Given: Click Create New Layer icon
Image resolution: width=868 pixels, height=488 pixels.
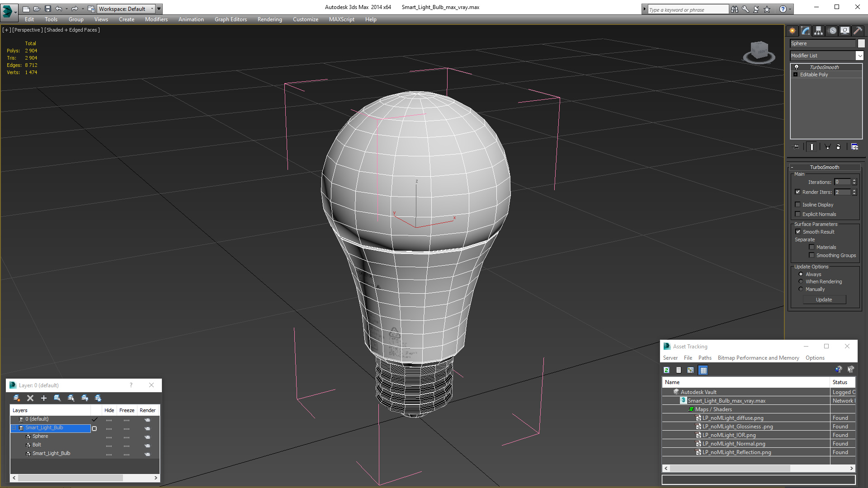Looking at the screenshot, I should point(17,398).
